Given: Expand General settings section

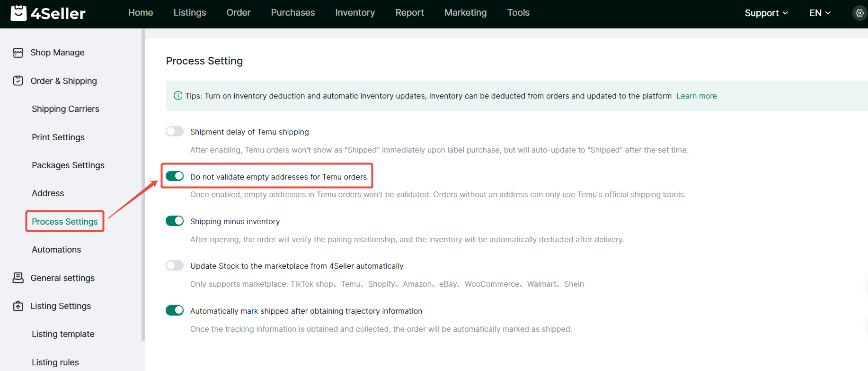Looking at the screenshot, I should 62,278.
